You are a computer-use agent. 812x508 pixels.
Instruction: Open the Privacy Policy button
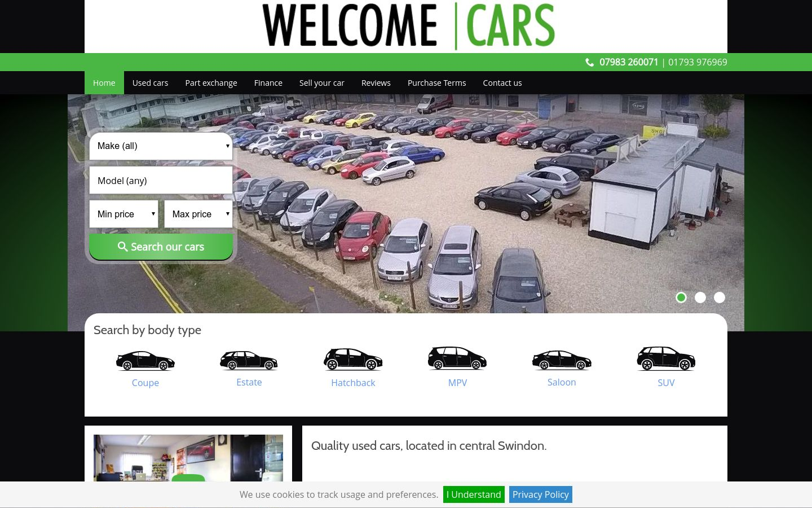(541, 494)
